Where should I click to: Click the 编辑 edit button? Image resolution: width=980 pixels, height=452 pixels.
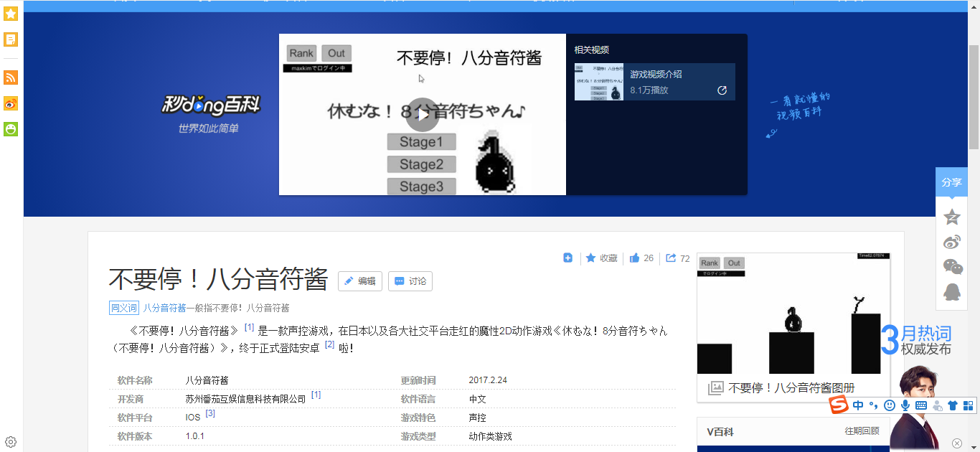360,281
